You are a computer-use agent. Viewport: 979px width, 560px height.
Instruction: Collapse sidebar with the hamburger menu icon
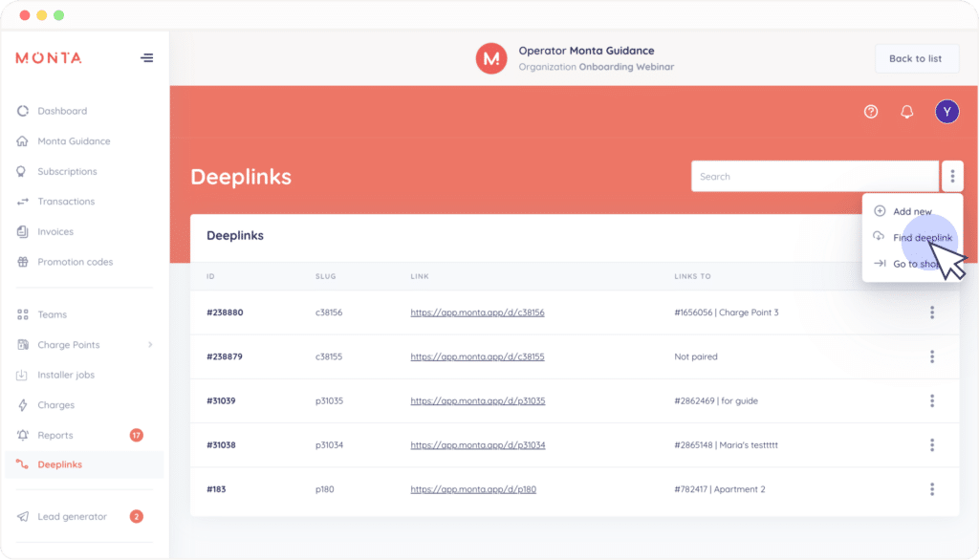pos(146,58)
